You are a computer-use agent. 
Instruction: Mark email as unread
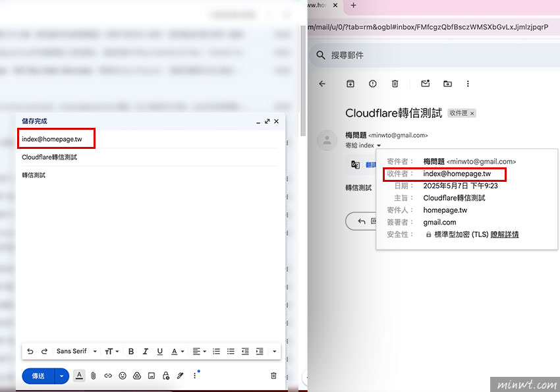pos(426,84)
